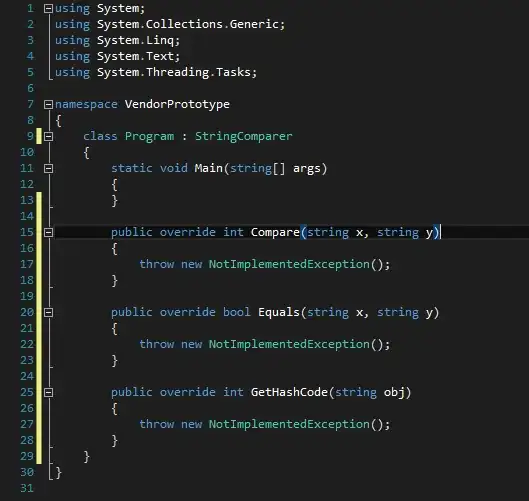Collapse the using directives block
Viewport: 529px width, 501px height.
click(49, 8)
